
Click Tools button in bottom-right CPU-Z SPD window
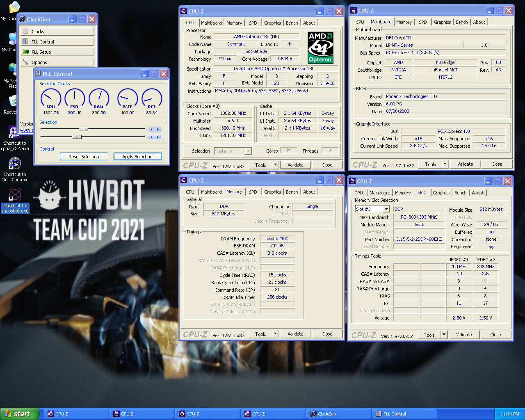click(429, 335)
